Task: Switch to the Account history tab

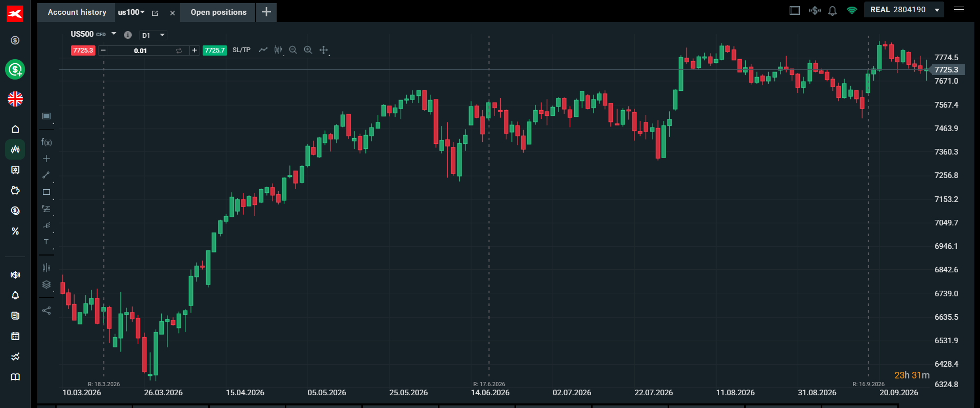Action: tap(77, 12)
